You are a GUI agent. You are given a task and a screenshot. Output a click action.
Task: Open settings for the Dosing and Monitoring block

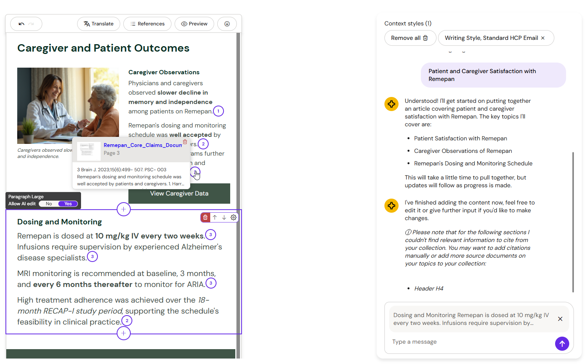234,217
